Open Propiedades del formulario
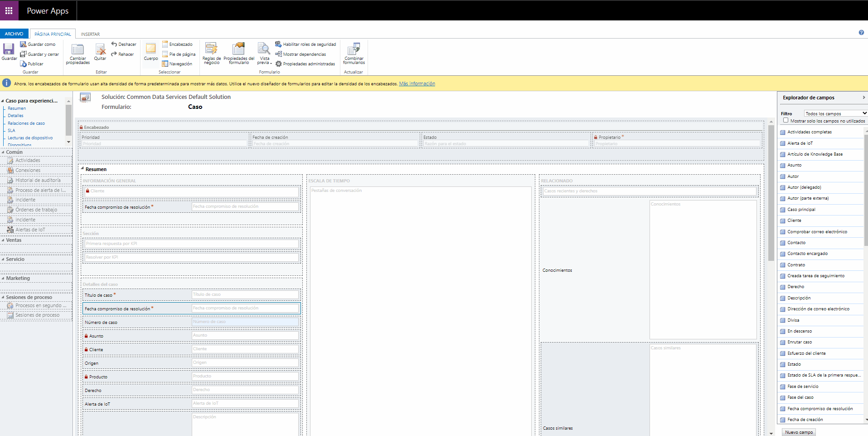The height and width of the screenshot is (436, 868). pos(239,54)
